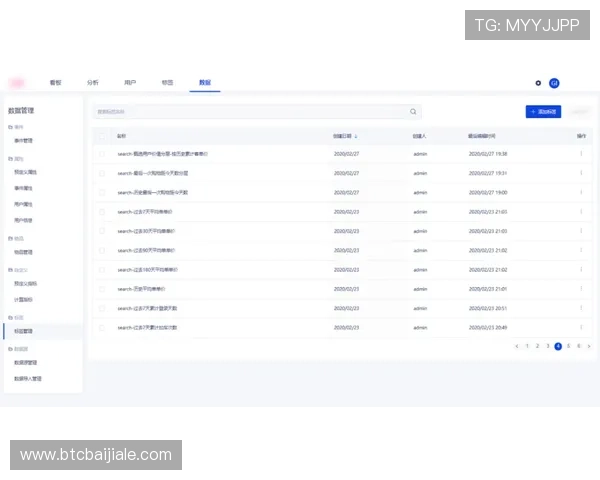
Task: Click the pink logo in the top bar
Action: tap(17, 82)
